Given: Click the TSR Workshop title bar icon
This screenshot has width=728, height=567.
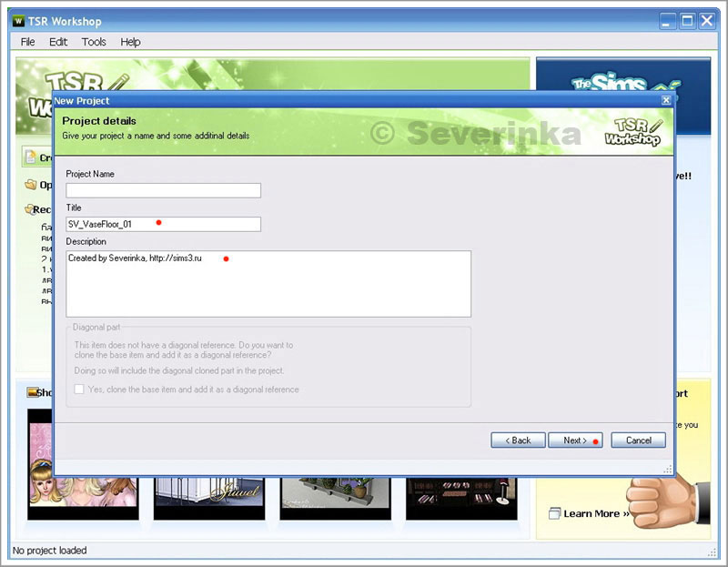Looking at the screenshot, I should coord(19,21).
